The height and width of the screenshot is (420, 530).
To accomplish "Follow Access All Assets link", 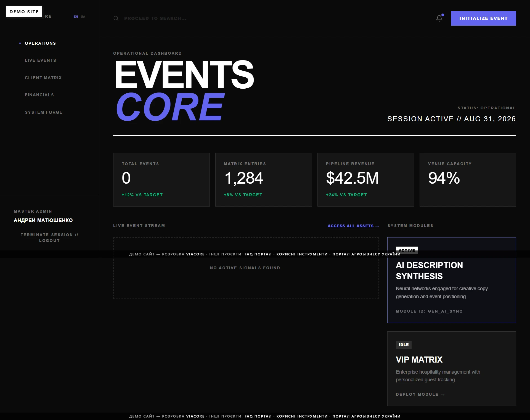I will [353, 226].
